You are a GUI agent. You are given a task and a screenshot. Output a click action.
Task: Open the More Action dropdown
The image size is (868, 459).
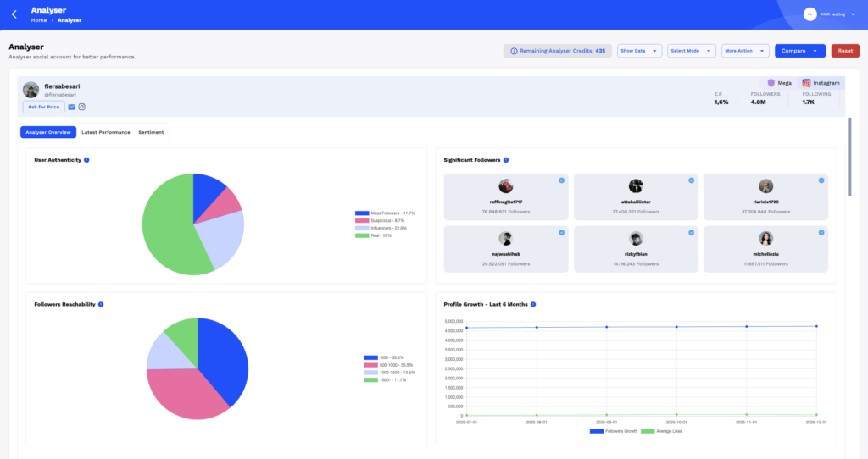(x=745, y=51)
